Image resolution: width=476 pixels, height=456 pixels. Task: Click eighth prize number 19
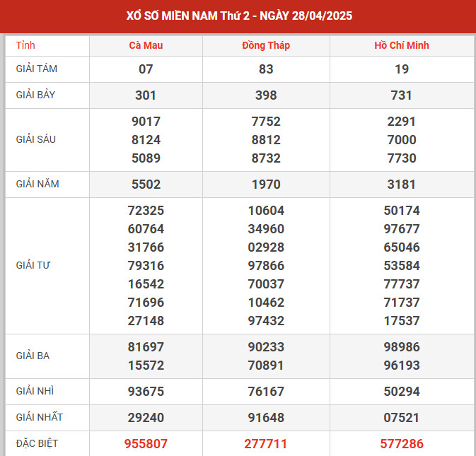pos(402,69)
